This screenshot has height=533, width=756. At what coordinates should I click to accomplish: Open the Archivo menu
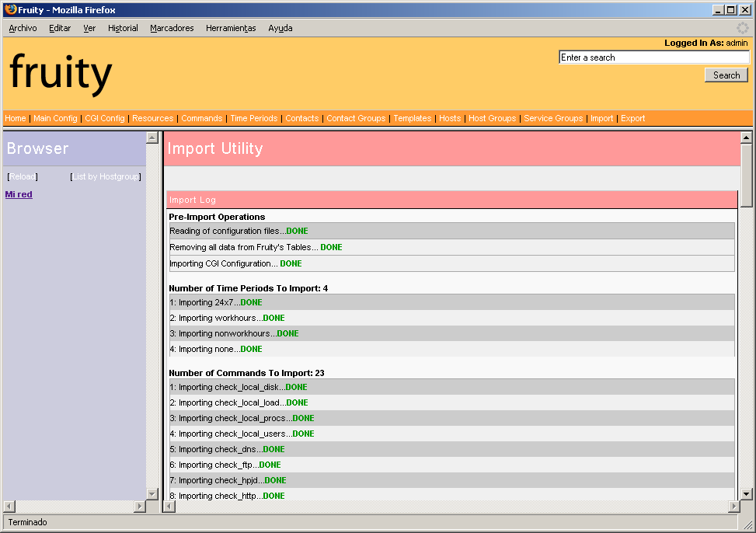click(23, 28)
